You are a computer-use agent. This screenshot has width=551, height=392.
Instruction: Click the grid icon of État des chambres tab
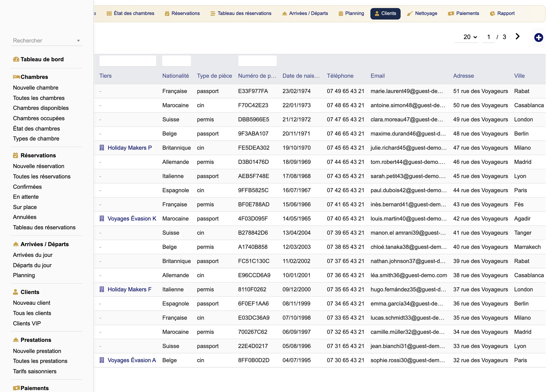[x=109, y=14]
